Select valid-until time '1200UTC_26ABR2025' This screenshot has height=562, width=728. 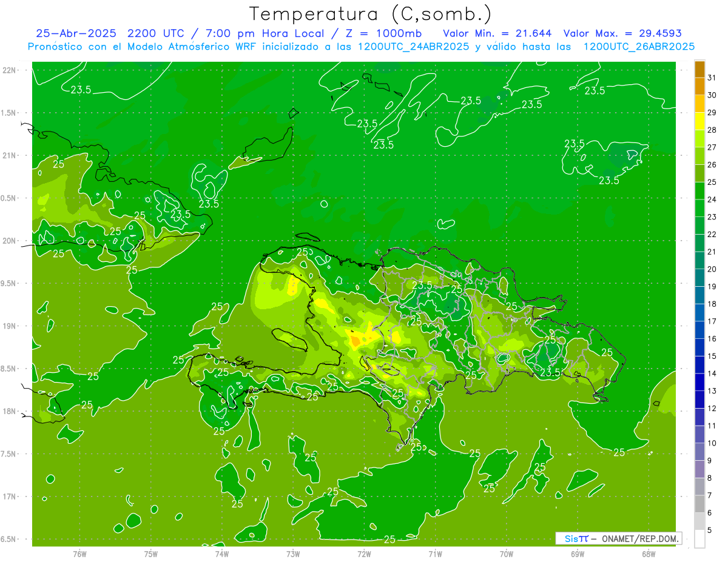[638, 47]
